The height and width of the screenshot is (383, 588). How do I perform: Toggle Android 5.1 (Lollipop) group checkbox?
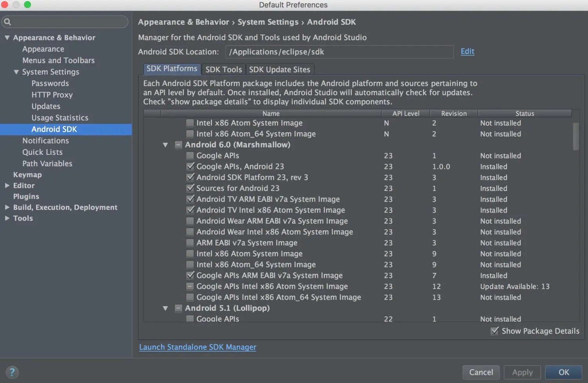[178, 308]
